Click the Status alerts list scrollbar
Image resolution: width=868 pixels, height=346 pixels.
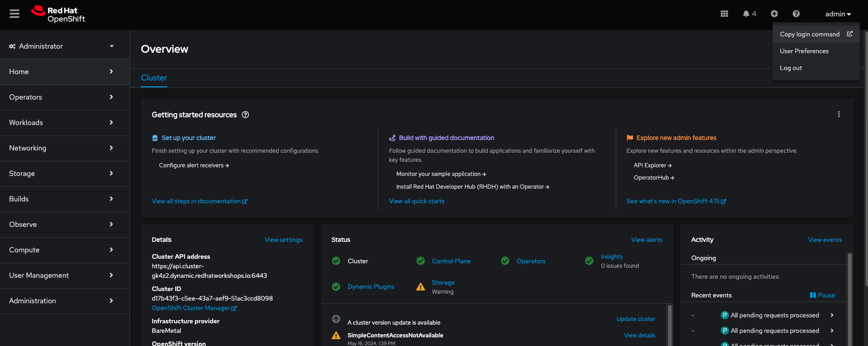[669, 325]
